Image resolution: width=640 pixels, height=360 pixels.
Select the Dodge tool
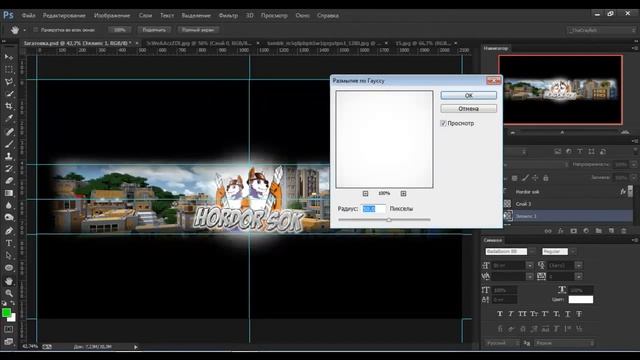(9, 218)
